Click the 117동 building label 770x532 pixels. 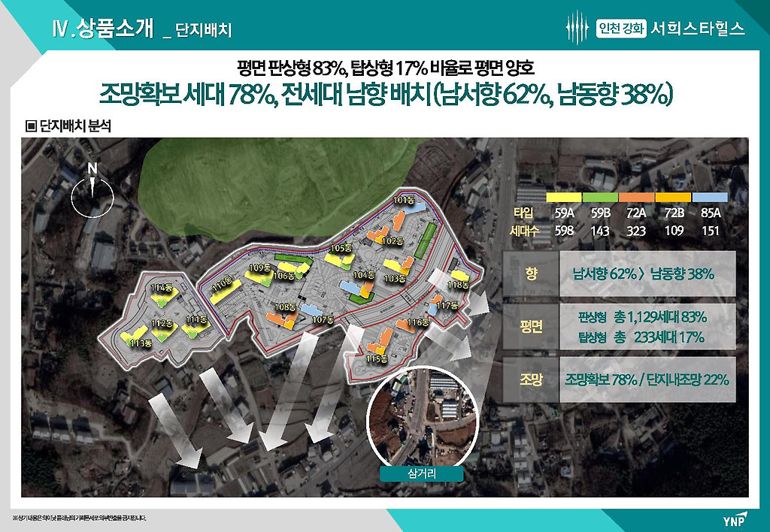point(447,305)
